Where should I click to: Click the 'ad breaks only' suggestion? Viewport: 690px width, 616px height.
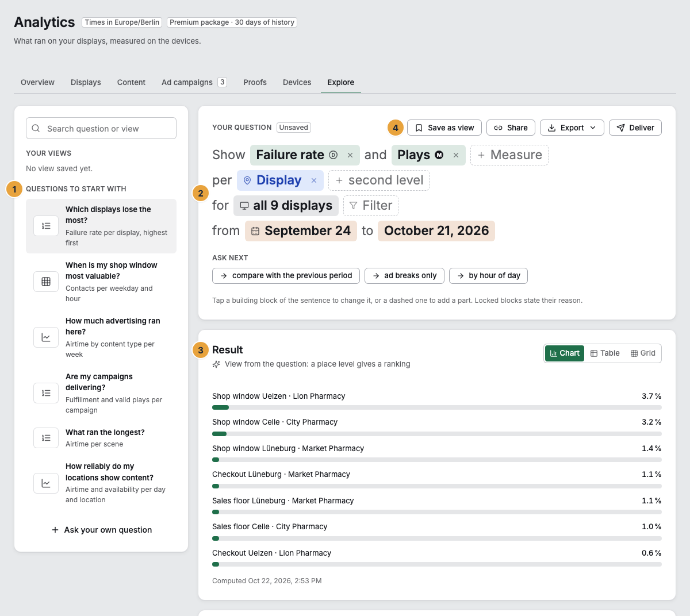(x=404, y=276)
